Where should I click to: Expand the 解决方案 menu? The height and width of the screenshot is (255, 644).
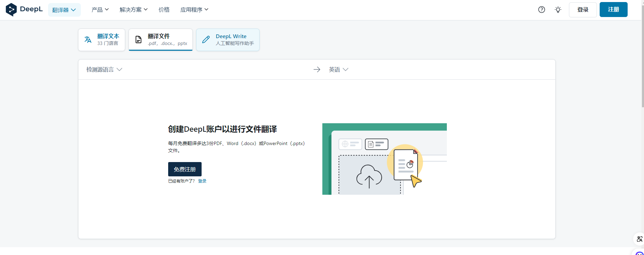[134, 10]
